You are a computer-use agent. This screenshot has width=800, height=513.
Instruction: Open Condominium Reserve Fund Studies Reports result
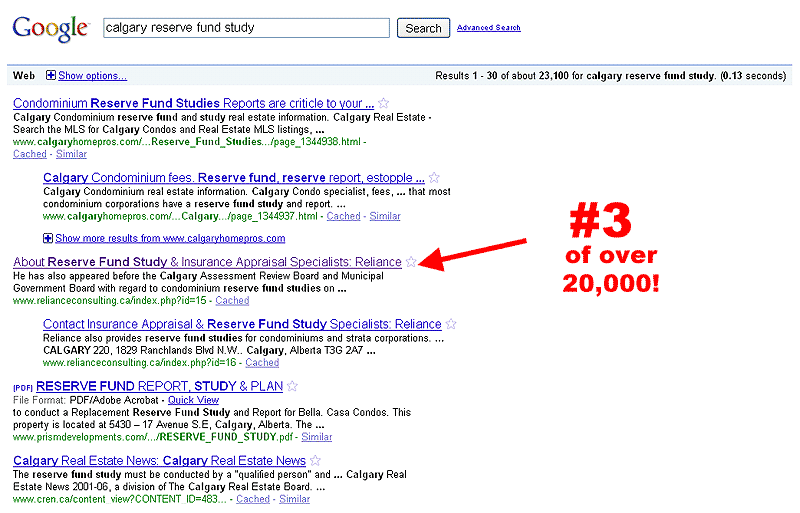point(193,103)
